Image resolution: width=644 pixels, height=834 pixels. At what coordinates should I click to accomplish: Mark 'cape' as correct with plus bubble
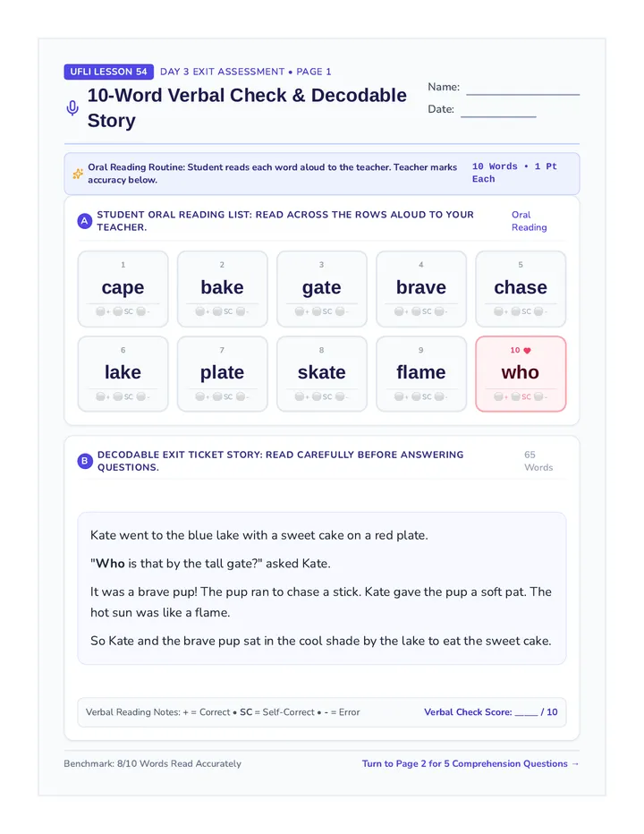[100, 311]
